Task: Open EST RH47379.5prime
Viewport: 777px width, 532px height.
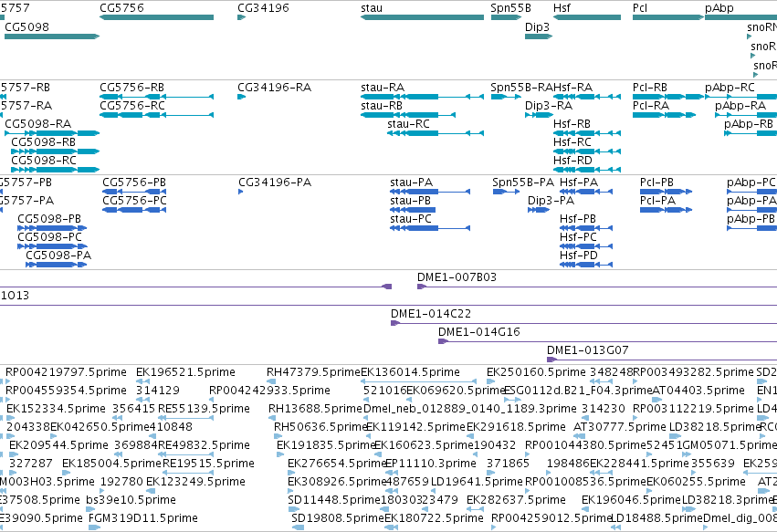Action: click(313, 372)
